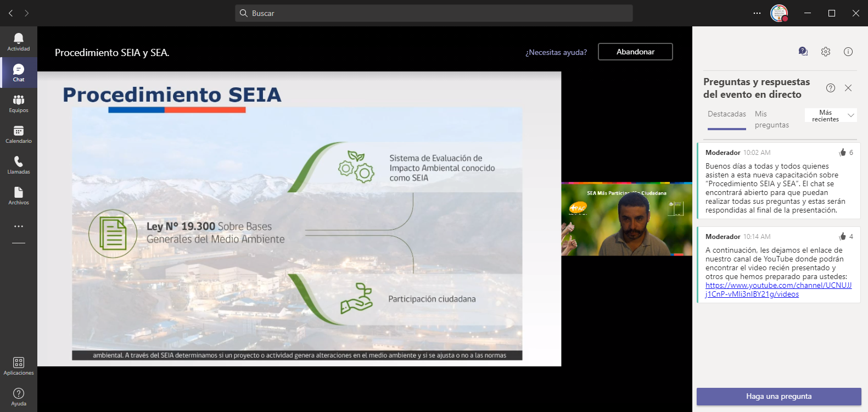Open the settings and more menu in title bar
Image resolution: width=868 pixels, height=412 pixels.
[757, 13]
